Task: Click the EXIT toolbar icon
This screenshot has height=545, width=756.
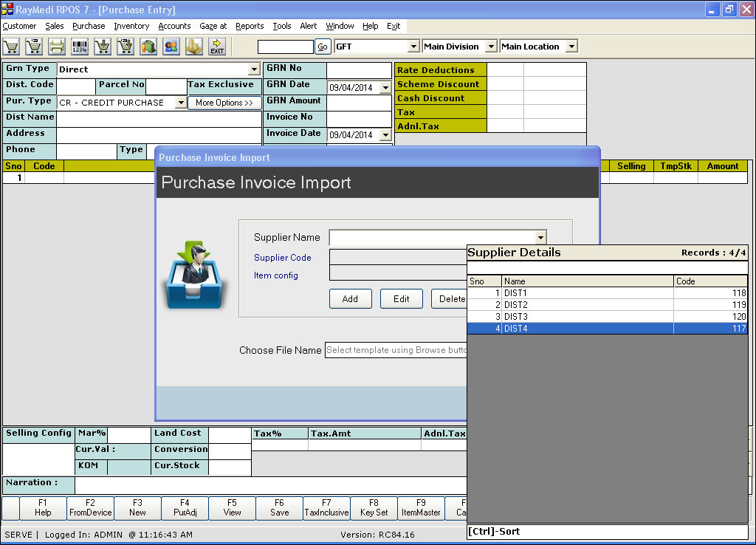Action: [217, 47]
